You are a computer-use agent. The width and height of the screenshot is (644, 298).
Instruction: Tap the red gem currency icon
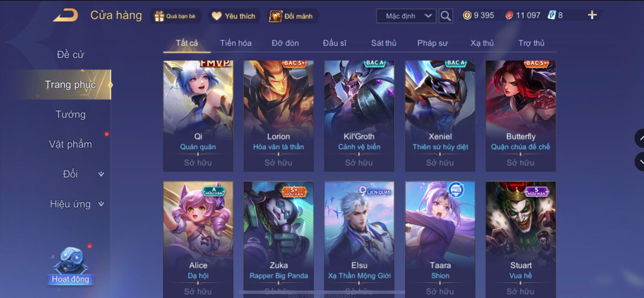(x=509, y=15)
